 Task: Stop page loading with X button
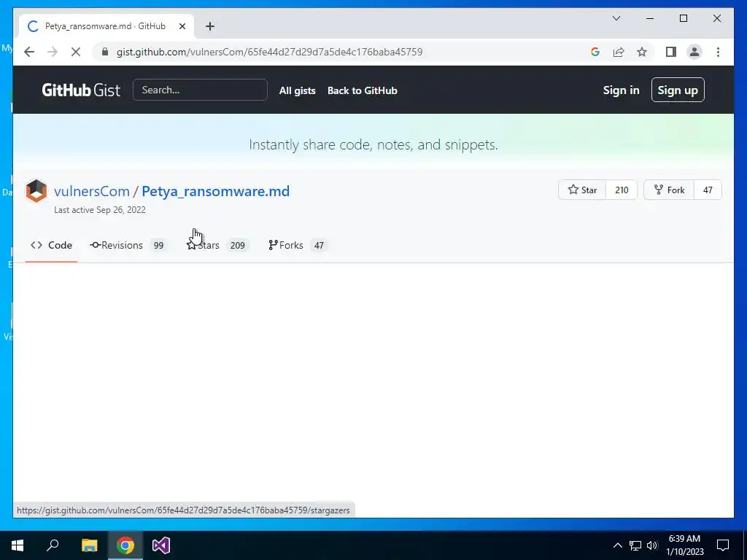coord(76,52)
